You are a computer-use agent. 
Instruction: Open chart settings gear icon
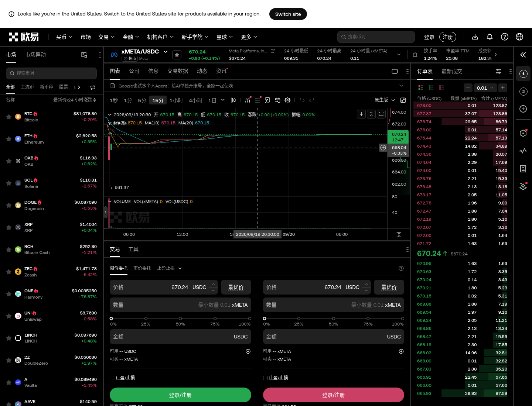[x=287, y=100]
